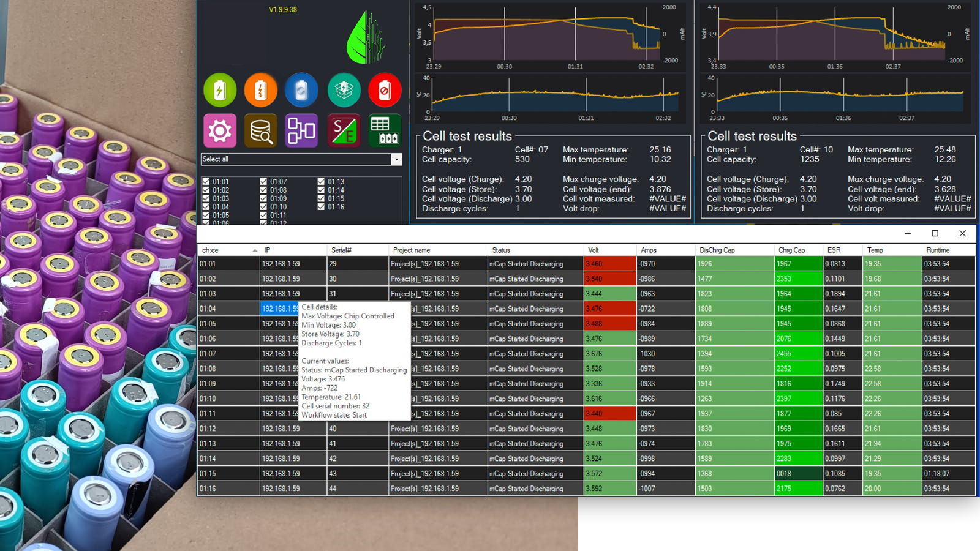Click the green leaf circuit logo
Image resolution: width=980 pixels, height=551 pixels.
pyautogui.click(x=366, y=37)
